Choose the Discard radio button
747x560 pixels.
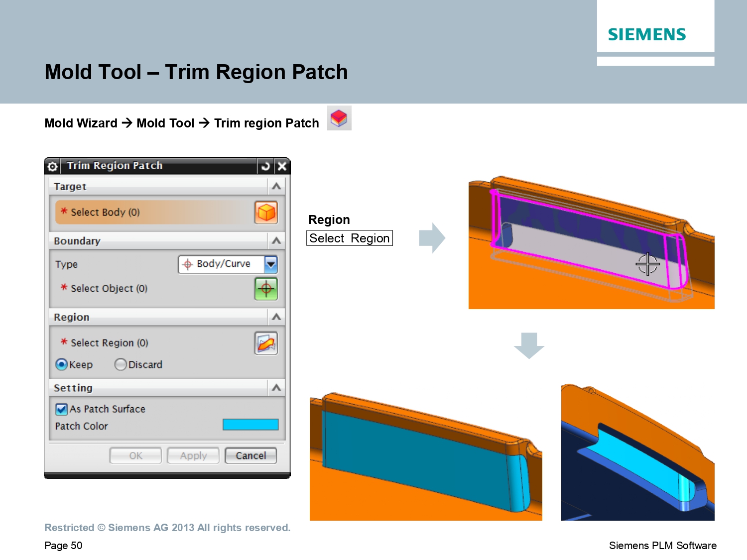(121, 364)
